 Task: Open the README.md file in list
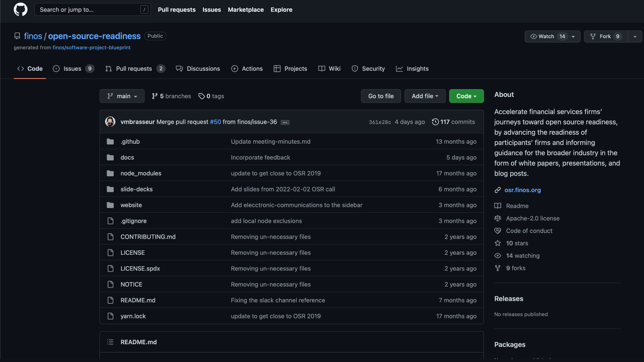click(x=138, y=300)
